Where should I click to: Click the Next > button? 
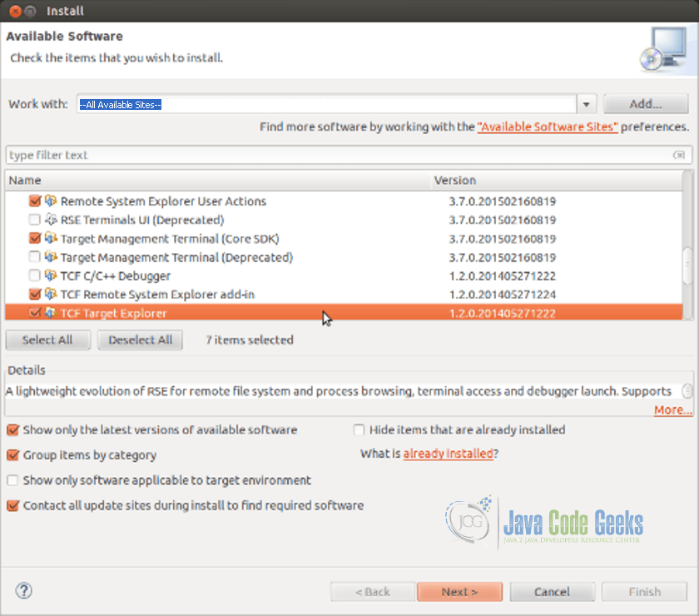coord(459,592)
